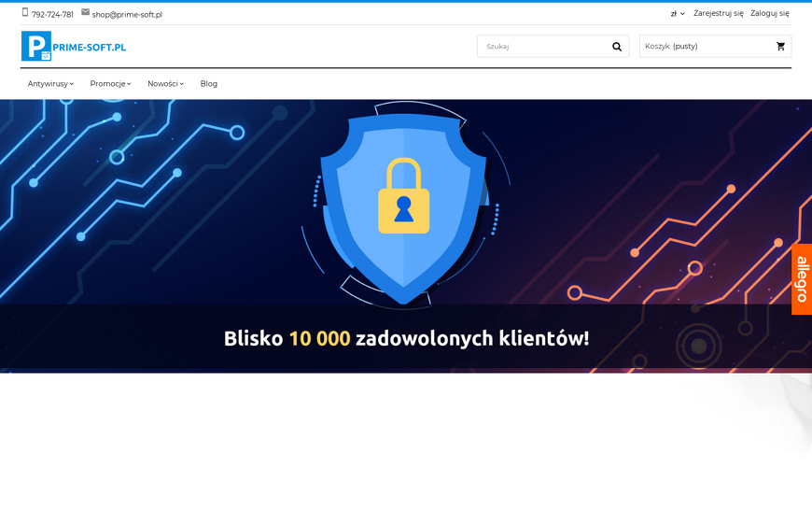The width and height of the screenshot is (812, 510).
Task: Expand the Promocje menu
Action: pos(110,83)
